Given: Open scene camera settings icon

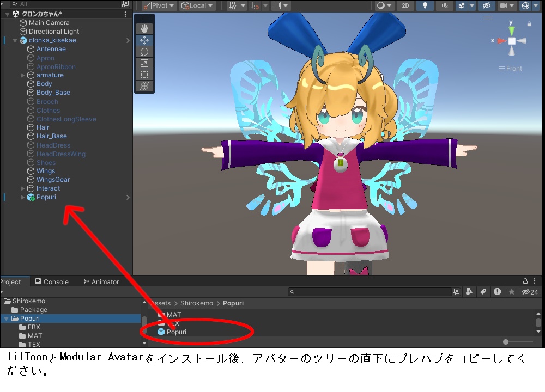Looking at the screenshot, I should point(503,5).
